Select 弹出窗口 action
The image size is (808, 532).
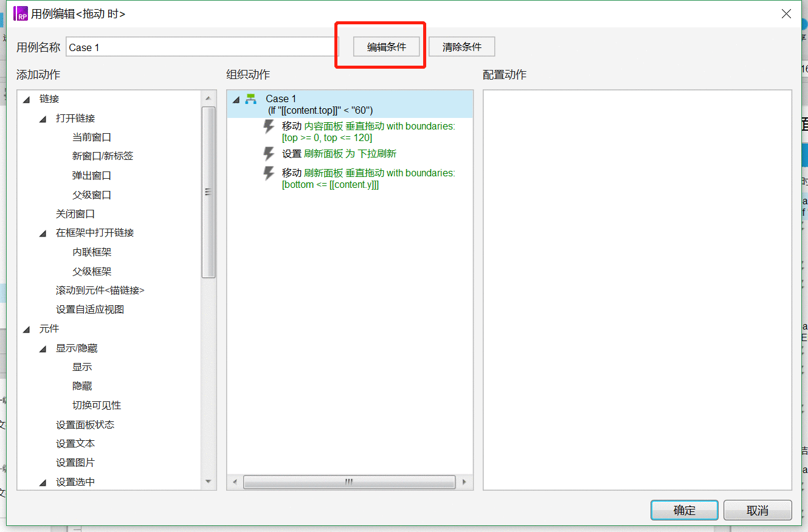point(92,176)
